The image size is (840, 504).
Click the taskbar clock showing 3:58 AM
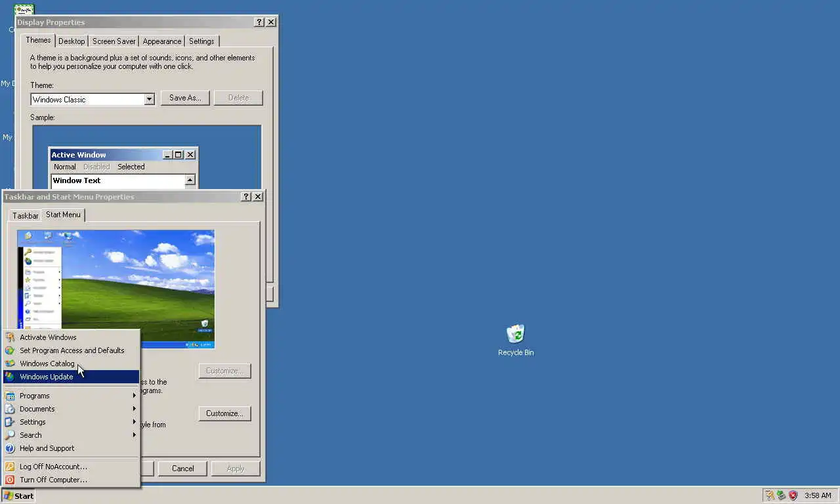[818, 495]
